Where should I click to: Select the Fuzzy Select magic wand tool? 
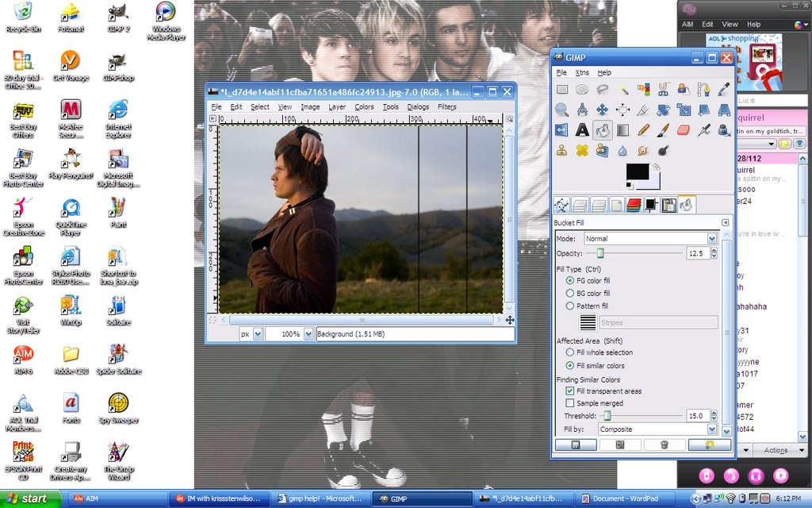[x=623, y=89]
